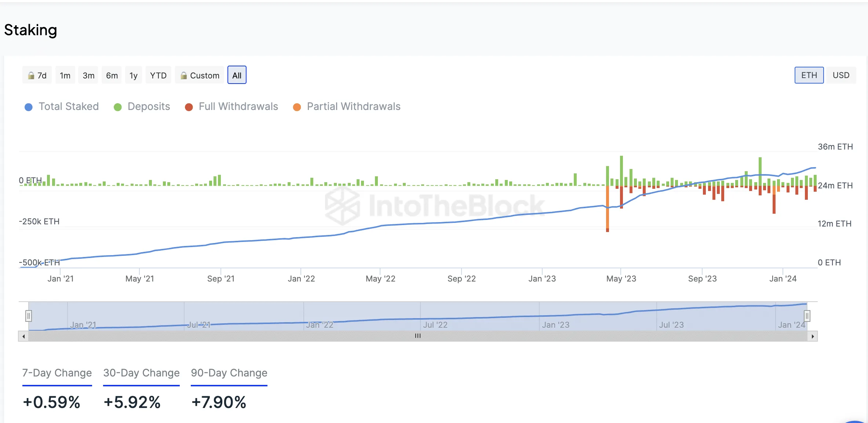868x423 pixels.
Task: Click the left arrow of the navigator scrollbar
Action: click(x=23, y=336)
